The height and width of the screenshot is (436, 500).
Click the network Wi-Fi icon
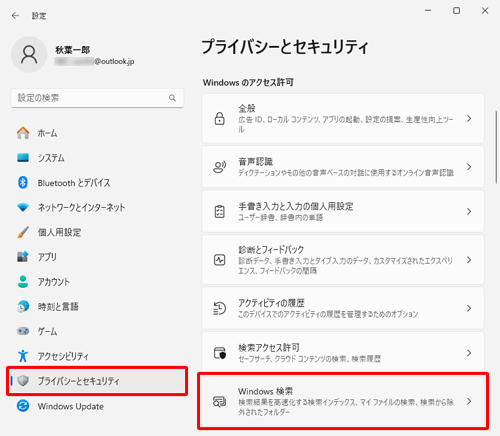(x=23, y=207)
